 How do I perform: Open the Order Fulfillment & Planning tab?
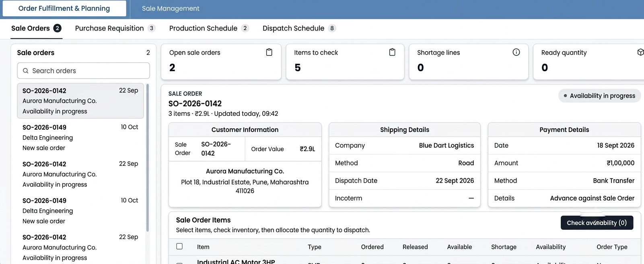click(x=64, y=8)
